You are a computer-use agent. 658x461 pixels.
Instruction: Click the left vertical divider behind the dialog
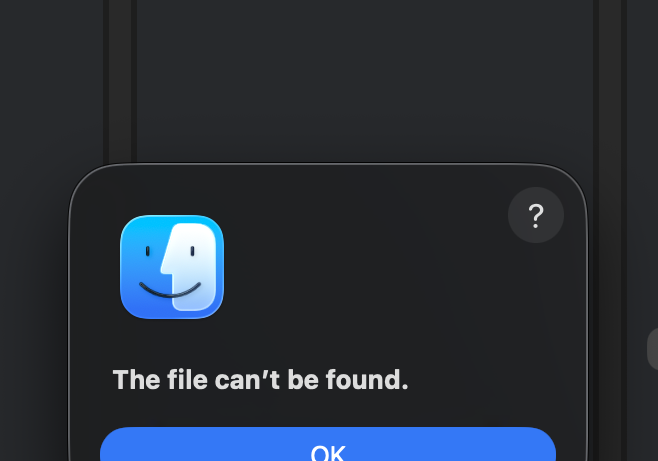[x=120, y=82]
